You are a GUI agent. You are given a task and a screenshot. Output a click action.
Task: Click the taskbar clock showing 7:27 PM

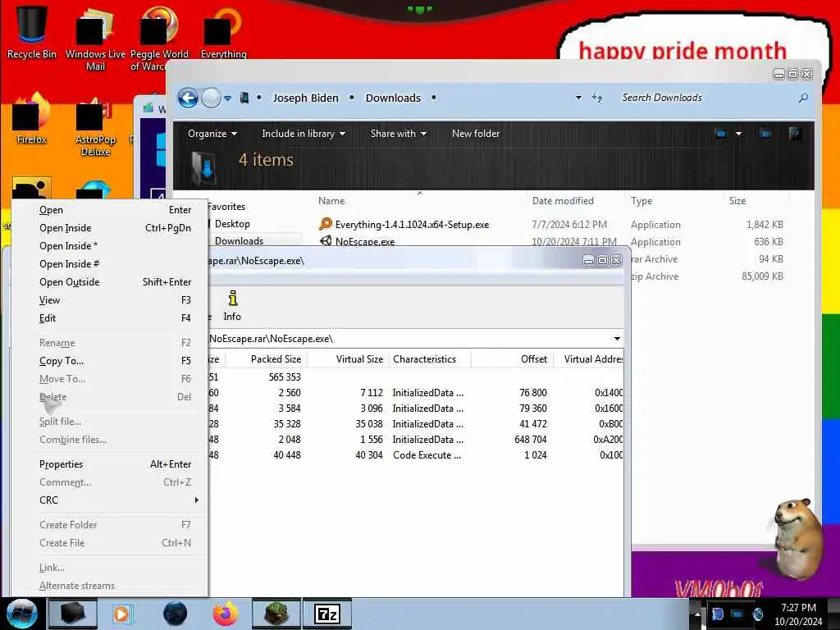click(798, 614)
